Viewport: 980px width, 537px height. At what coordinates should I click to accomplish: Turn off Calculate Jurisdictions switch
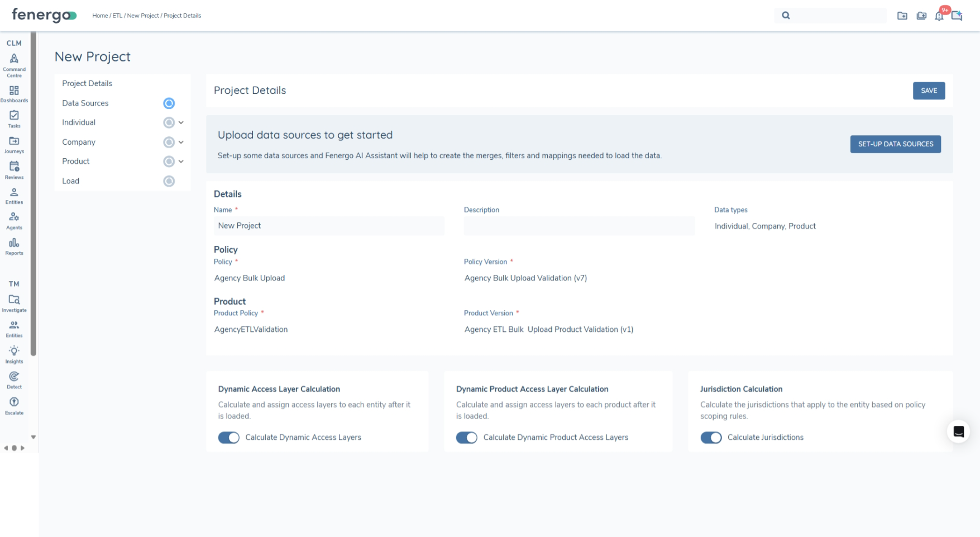click(711, 438)
